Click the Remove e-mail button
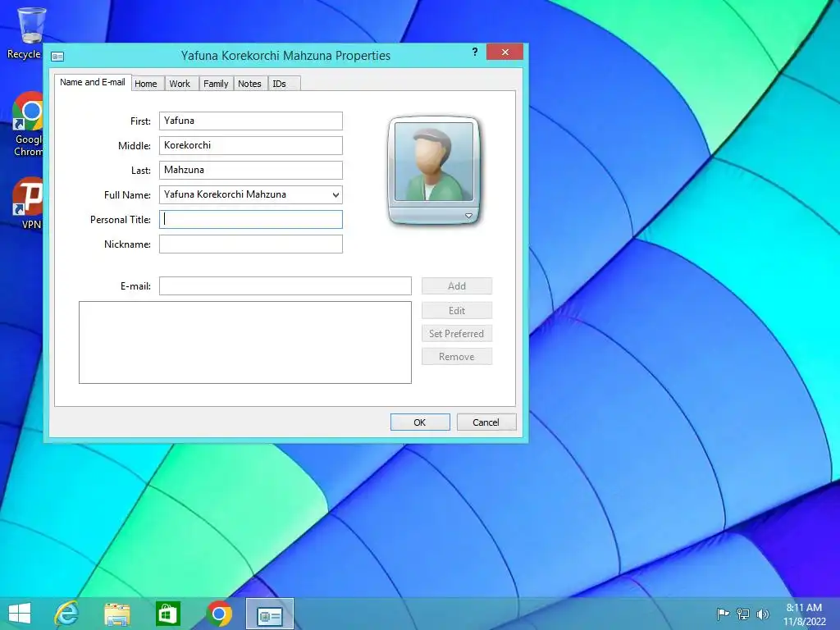This screenshot has width=840, height=630. (457, 357)
